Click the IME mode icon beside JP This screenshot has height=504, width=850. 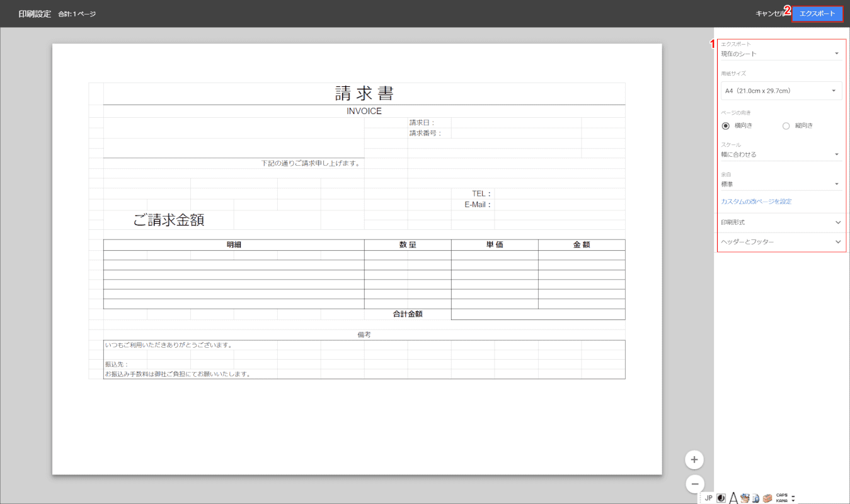(x=721, y=498)
